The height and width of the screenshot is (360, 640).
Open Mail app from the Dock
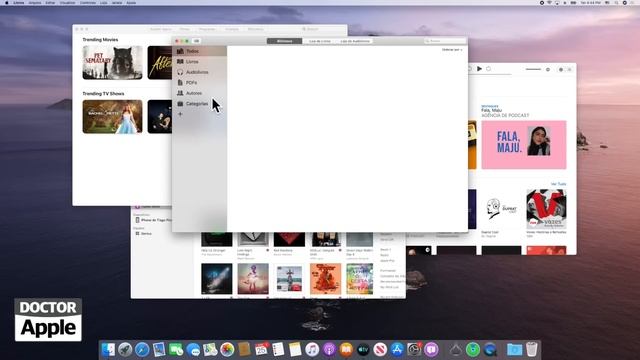[x=159, y=349]
